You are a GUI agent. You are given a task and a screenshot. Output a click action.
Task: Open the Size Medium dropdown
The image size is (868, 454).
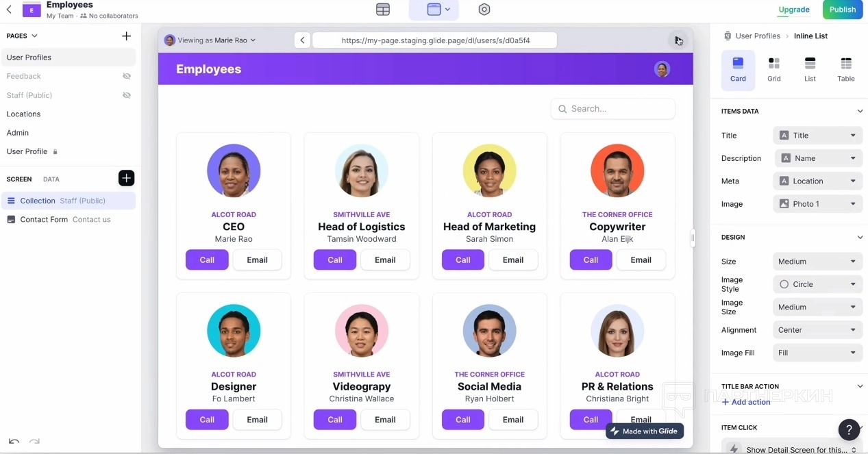pos(817,262)
